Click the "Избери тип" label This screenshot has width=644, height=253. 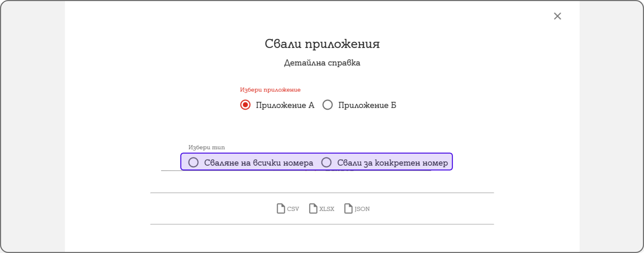[x=206, y=147]
